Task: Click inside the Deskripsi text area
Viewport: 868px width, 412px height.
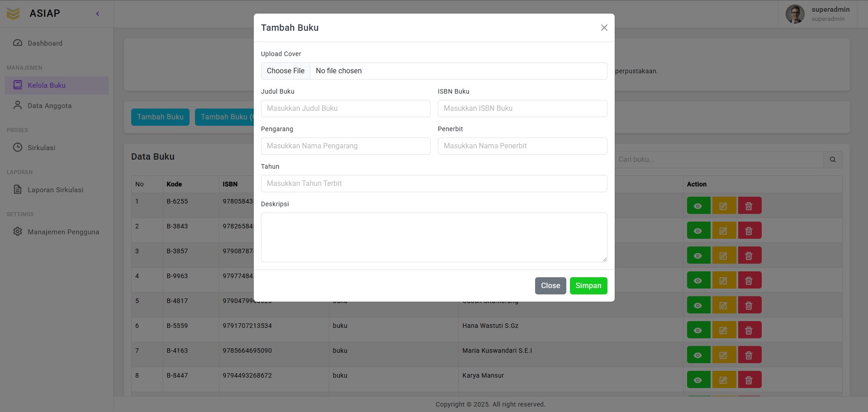Action: tap(434, 237)
